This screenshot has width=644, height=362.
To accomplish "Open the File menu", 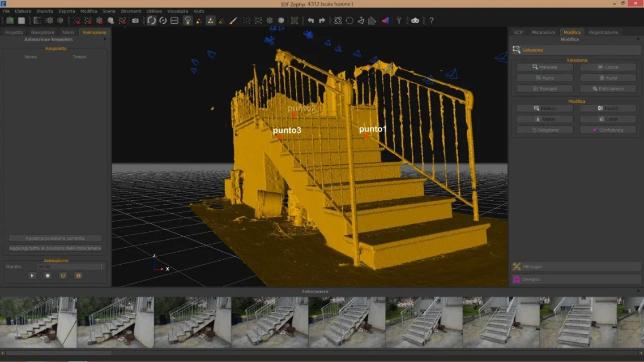I will [6, 11].
